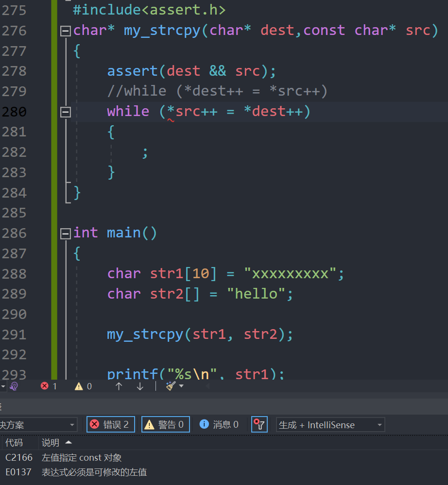Collapse the while loop block on line 280
Image resolution: width=448 pixels, height=485 pixels.
click(65, 112)
